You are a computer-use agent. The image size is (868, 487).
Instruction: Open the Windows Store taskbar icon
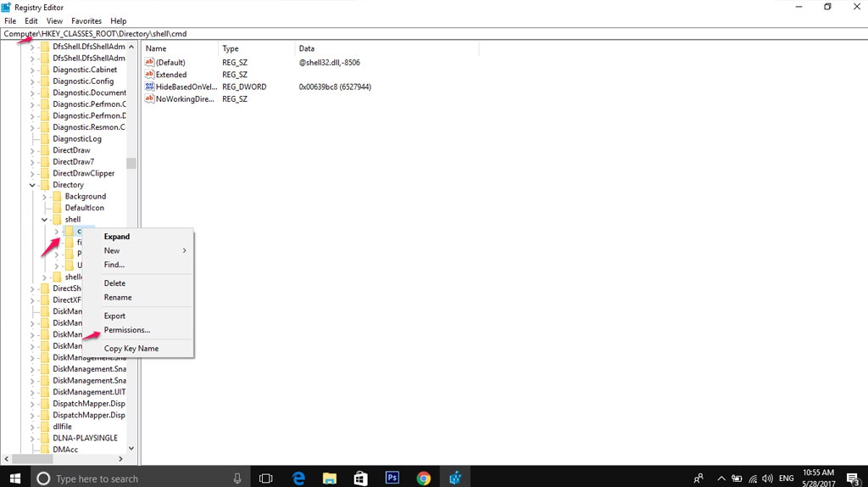(x=361, y=478)
